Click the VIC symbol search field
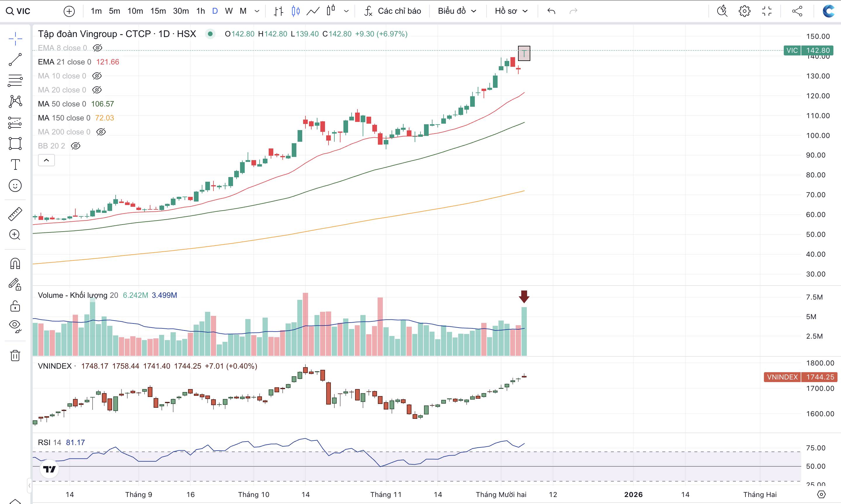This screenshot has height=504, width=841. click(x=24, y=11)
